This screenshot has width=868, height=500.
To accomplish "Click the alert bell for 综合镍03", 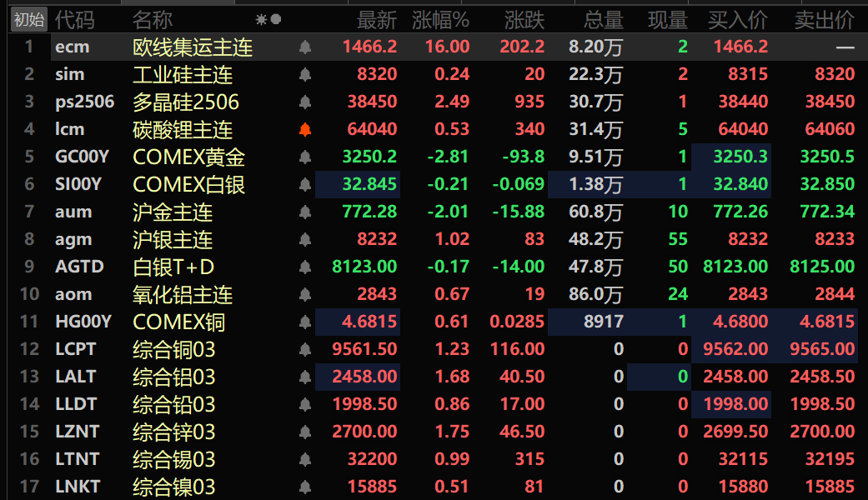I will point(305,487).
